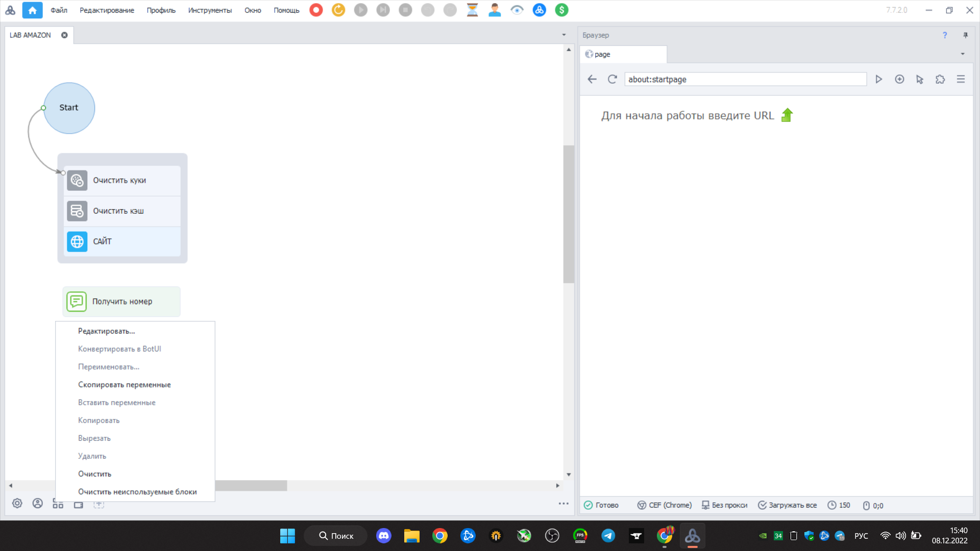Expand the browser tabs dropdown arrow
Viewport: 980px width, 551px height.
[963, 54]
